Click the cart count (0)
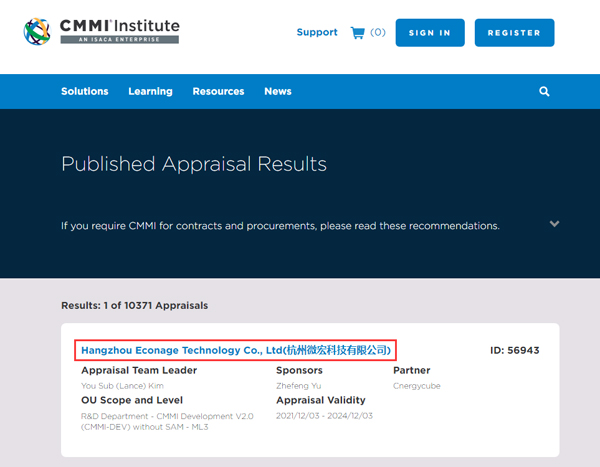 [x=378, y=32]
